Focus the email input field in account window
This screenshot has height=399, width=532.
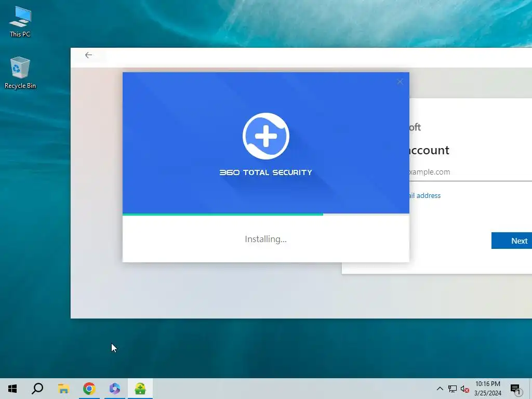point(470,172)
